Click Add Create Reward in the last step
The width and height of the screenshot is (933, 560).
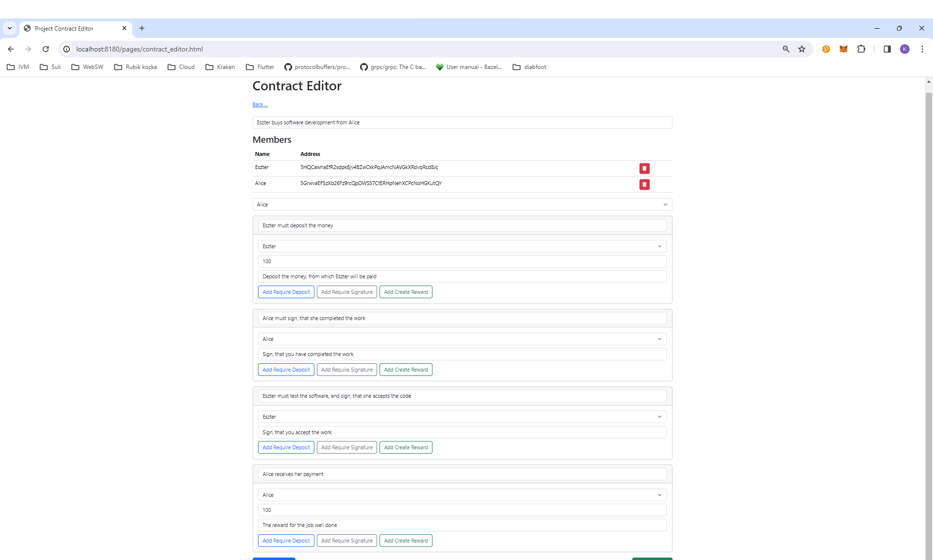(406, 541)
